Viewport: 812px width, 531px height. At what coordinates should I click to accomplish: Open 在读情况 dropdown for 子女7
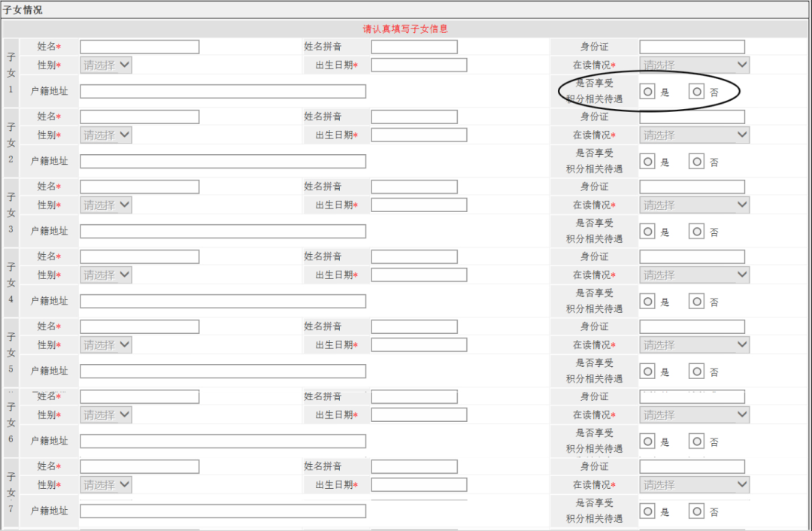[694, 485]
